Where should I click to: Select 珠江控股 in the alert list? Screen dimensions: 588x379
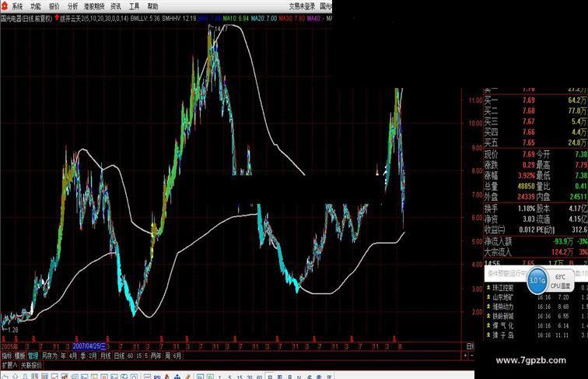point(503,288)
